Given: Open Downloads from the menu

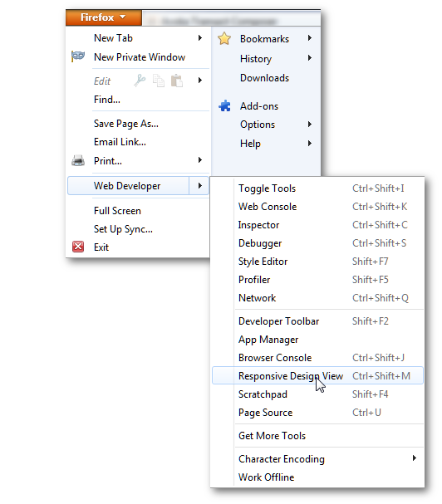Looking at the screenshot, I should [x=266, y=78].
